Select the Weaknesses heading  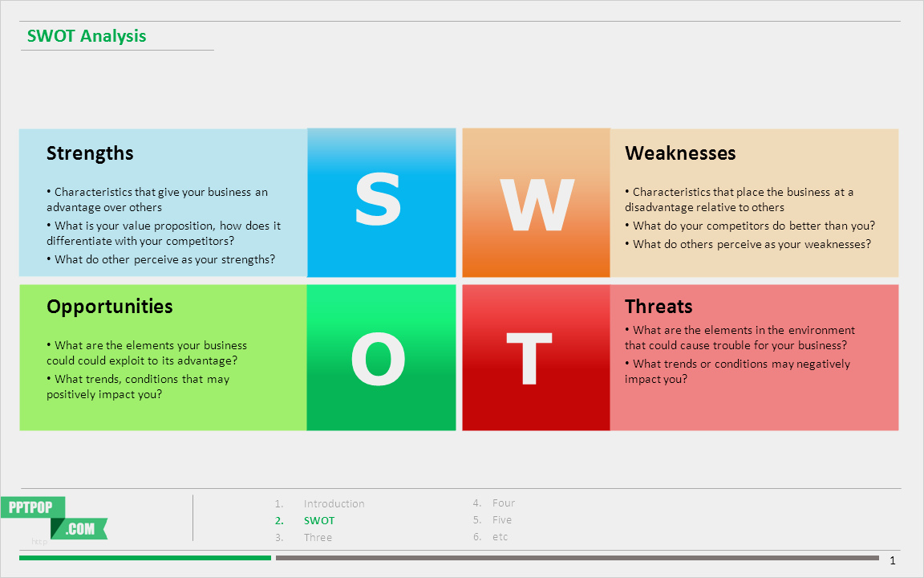click(680, 153)
